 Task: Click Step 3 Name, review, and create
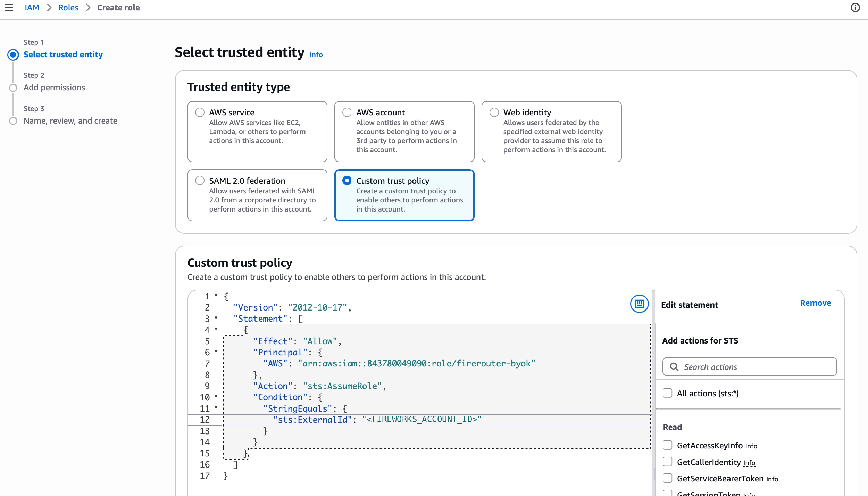pyautogui.click(x=70, y=121)
